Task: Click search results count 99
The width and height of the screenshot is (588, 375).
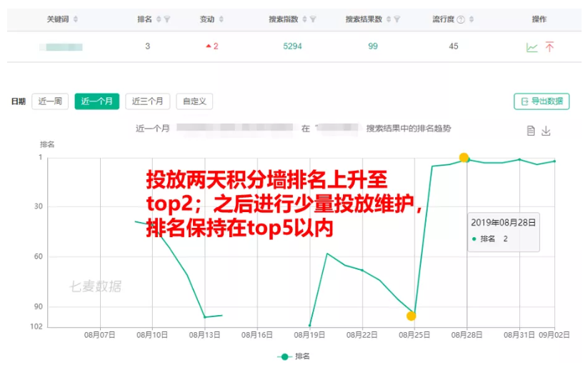Action: (x=373, y=46)
